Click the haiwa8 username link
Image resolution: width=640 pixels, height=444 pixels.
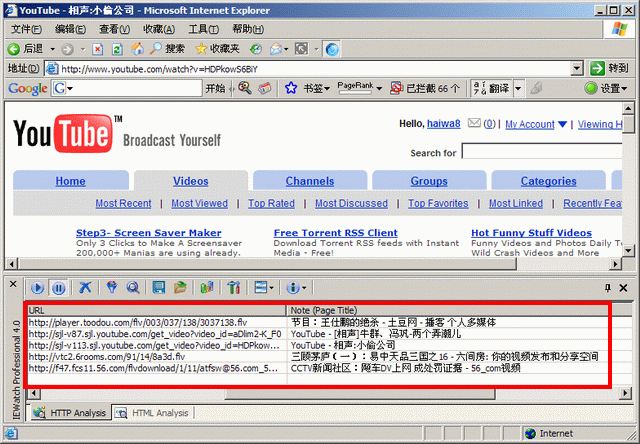click(444, 124)
